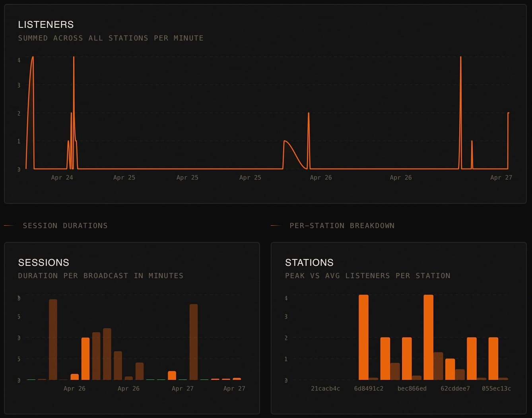Click the bright peak bar for station 055ec13c
The height and width of the screenshot is (418, 532).
pyautogui.click(x=493, y=359)
